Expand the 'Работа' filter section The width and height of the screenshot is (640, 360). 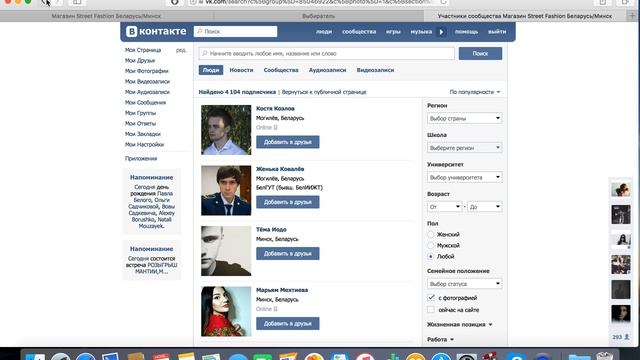click(x=440, y=339)
